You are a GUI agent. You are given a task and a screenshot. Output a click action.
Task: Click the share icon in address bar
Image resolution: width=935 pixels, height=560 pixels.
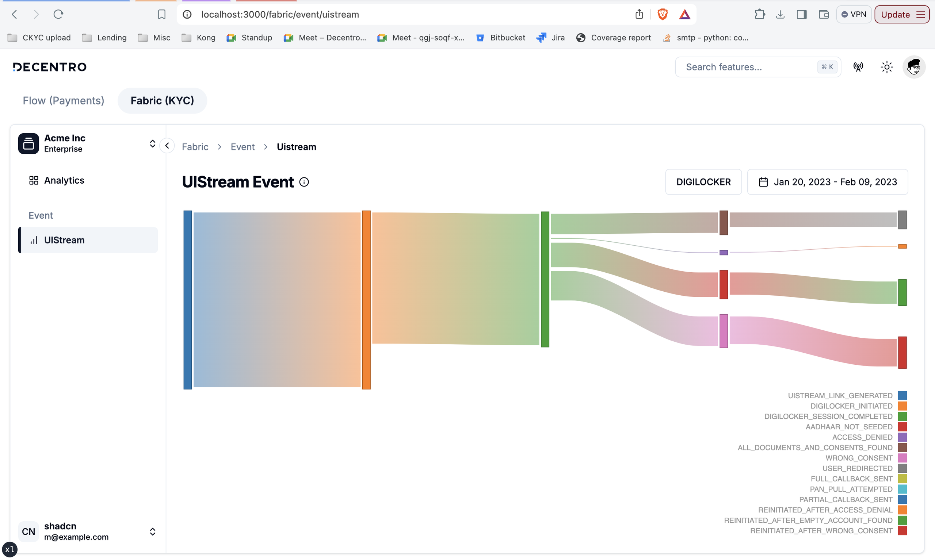[639, 14]
